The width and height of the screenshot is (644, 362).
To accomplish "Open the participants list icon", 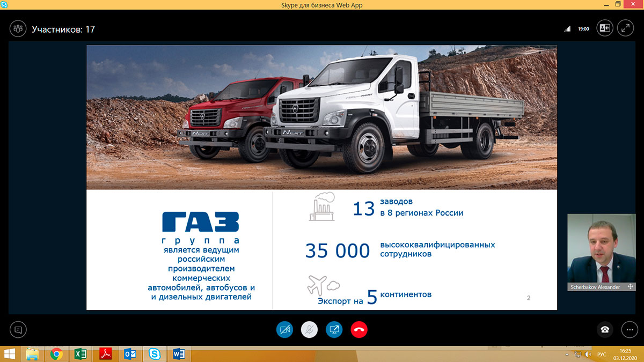I will [x=18, y=29].
